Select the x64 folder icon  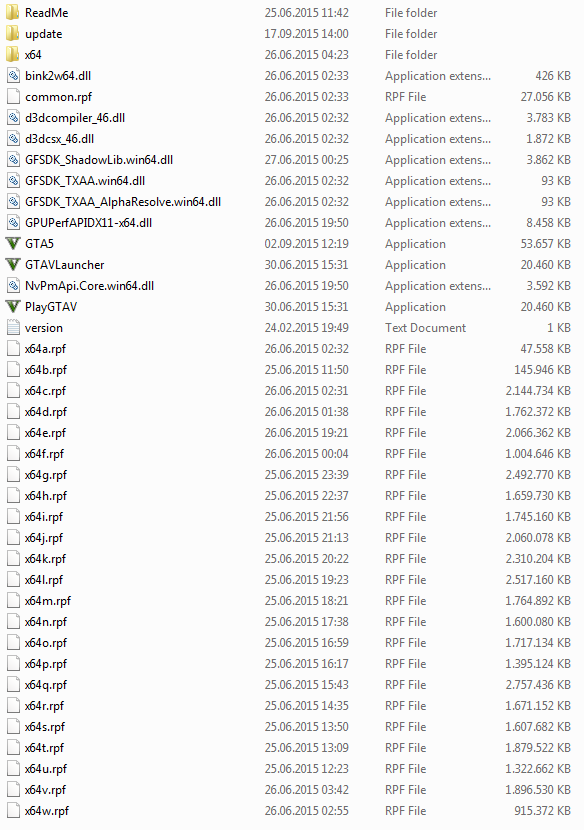tap(13, 55)
